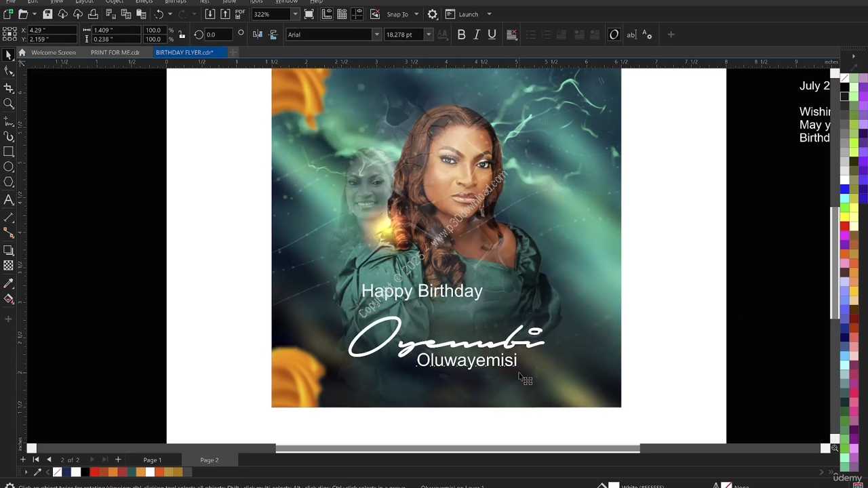Viewport: 868px width, 488px height.
Task: Choose the Polygon tool
Action: click(8, 182)
